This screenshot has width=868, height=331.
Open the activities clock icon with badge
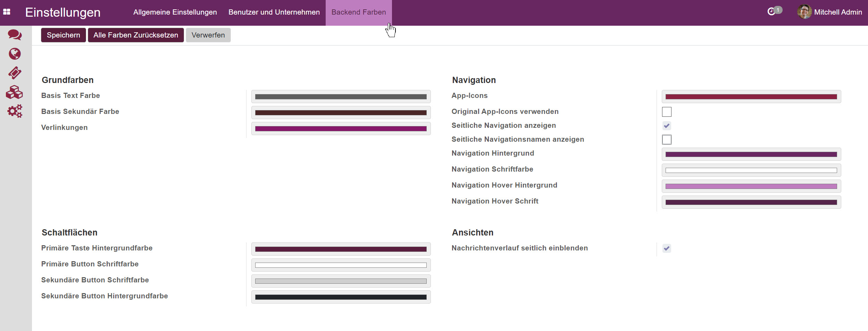click(772, 11)
